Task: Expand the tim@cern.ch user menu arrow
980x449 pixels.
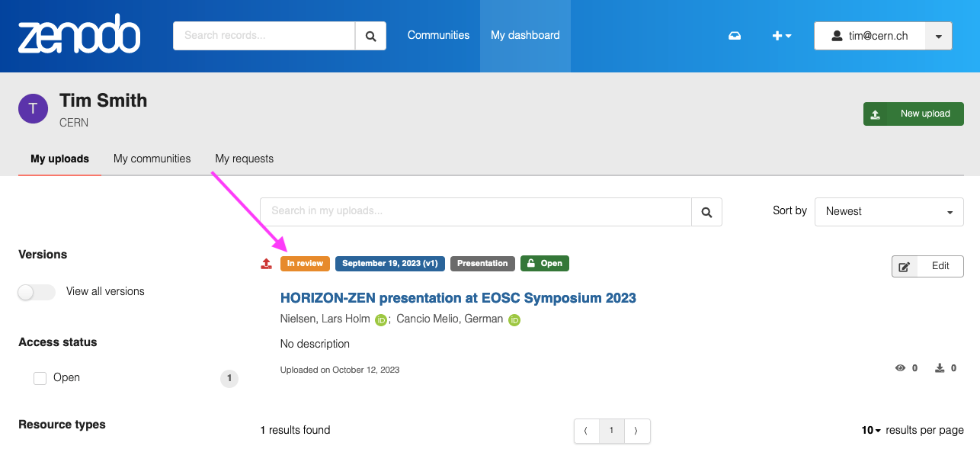Action: [x=938, y=36]
